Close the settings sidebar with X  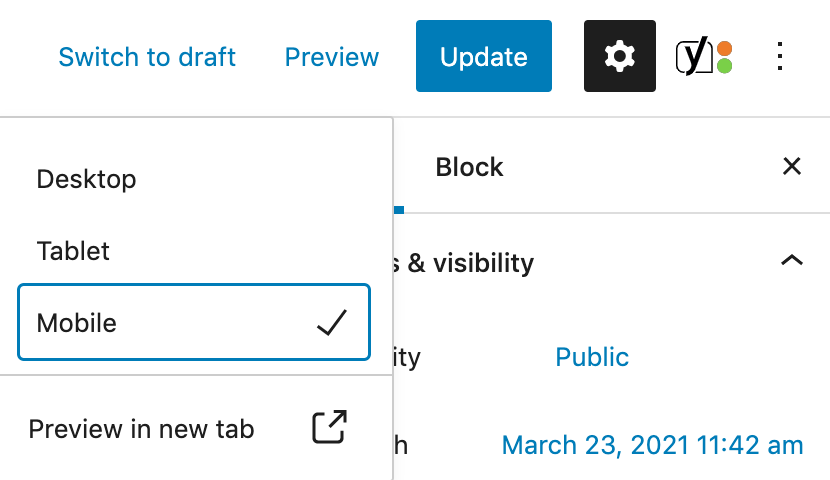[x=791, y=166]
